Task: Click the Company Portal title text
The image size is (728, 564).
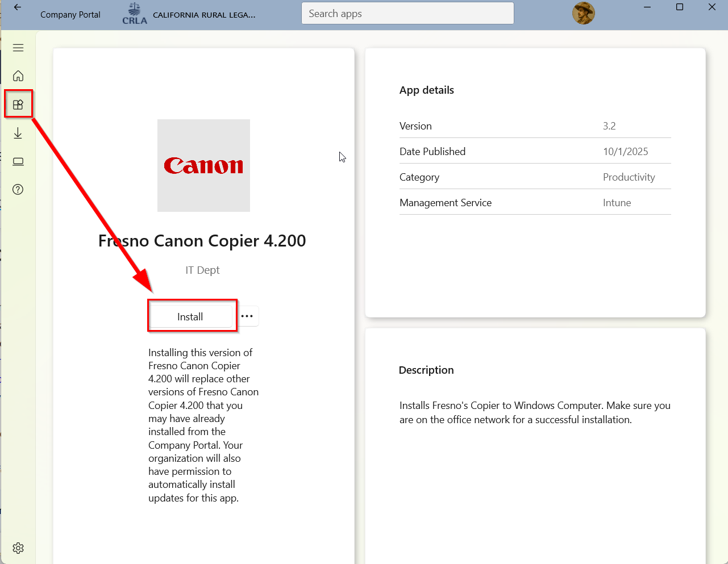Action: pyautogui.click(x=70, y=15)
